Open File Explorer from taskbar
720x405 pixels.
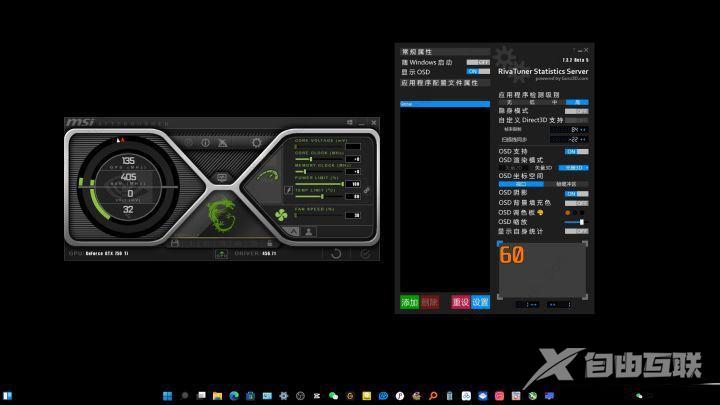(x=217, y=396)
